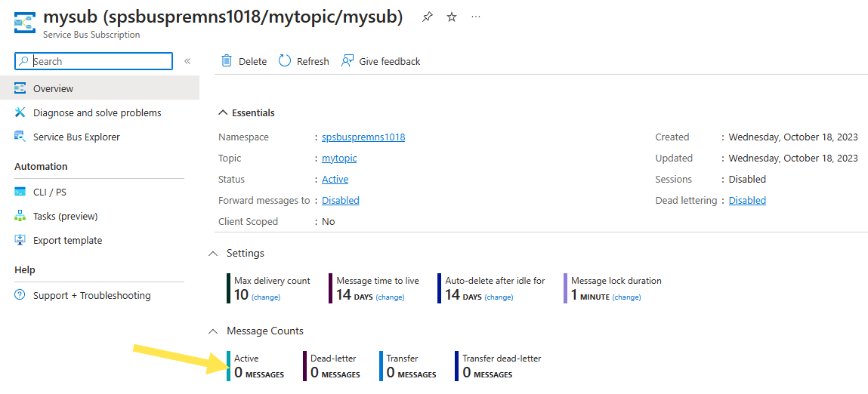
Task: Open the more options ellipsis menu
Action: [476, 17]
